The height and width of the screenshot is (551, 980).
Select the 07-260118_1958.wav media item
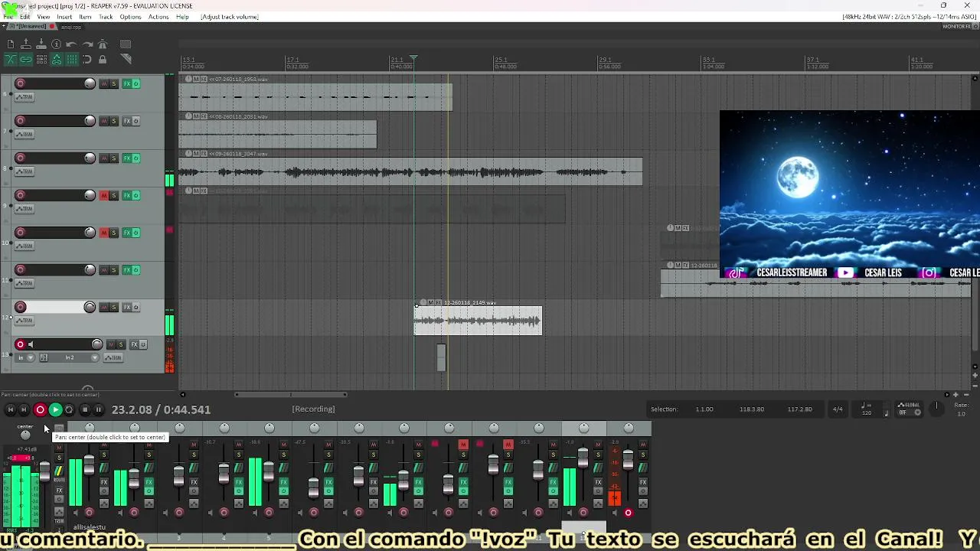coord(315,96)
